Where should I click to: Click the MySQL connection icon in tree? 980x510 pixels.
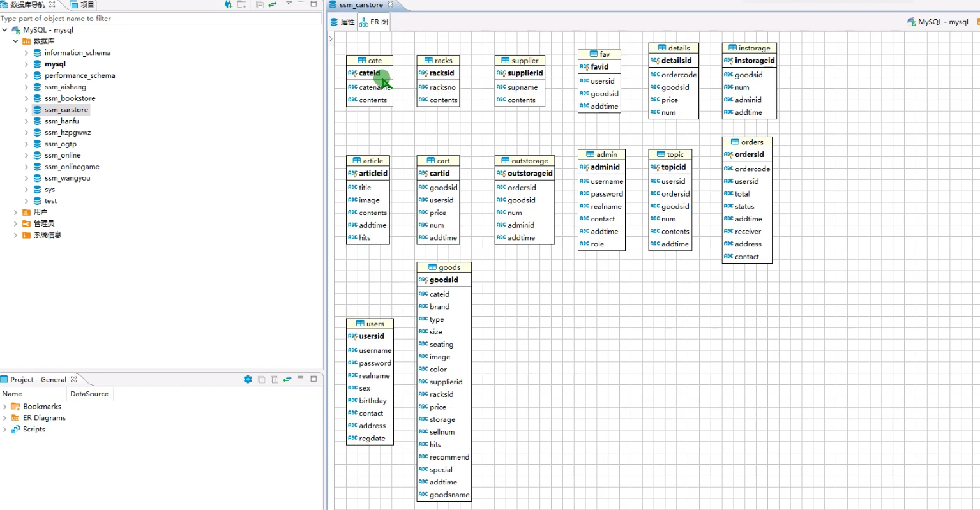click(16, 30)
